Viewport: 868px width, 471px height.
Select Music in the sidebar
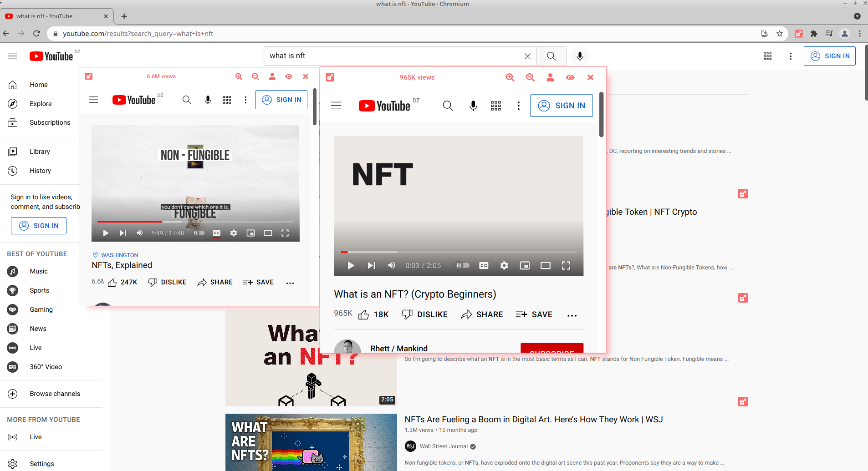pyautogui.click(x=38, y=271)
